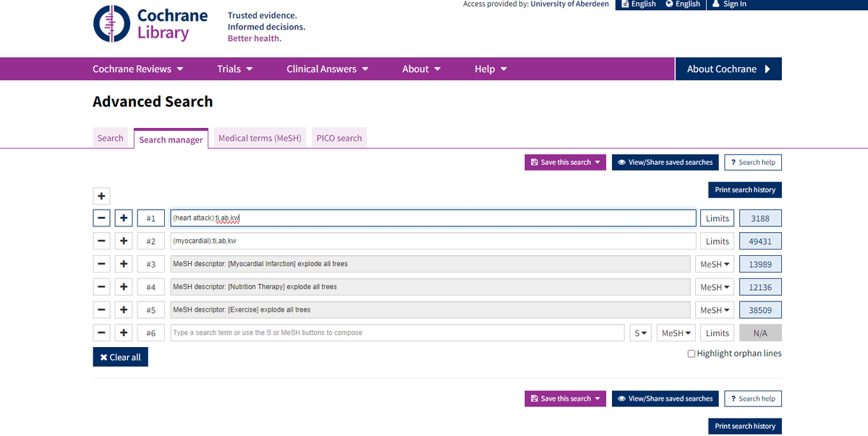Open the PICO search tab
Image resolution: width=868 pixels, height=436 pixels.
point(339,138)
